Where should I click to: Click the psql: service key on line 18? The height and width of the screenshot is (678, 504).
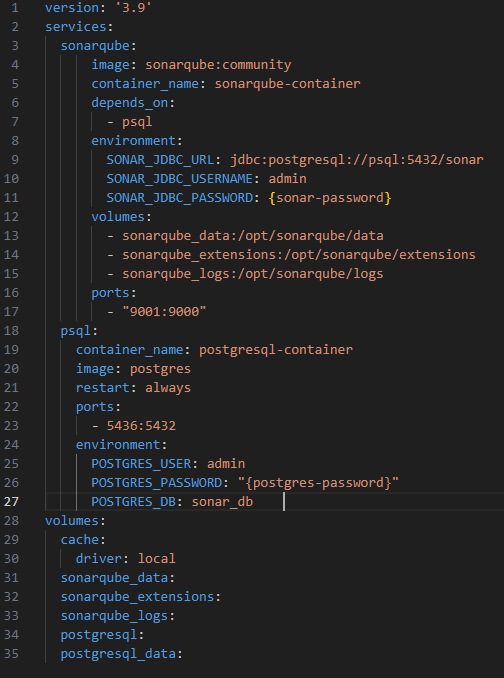80,331
